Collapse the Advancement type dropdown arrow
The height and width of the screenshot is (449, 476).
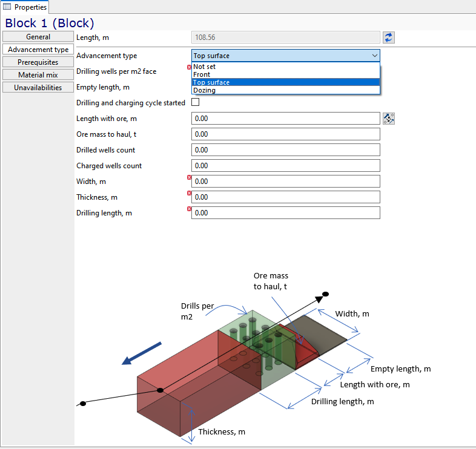(375, 56)
